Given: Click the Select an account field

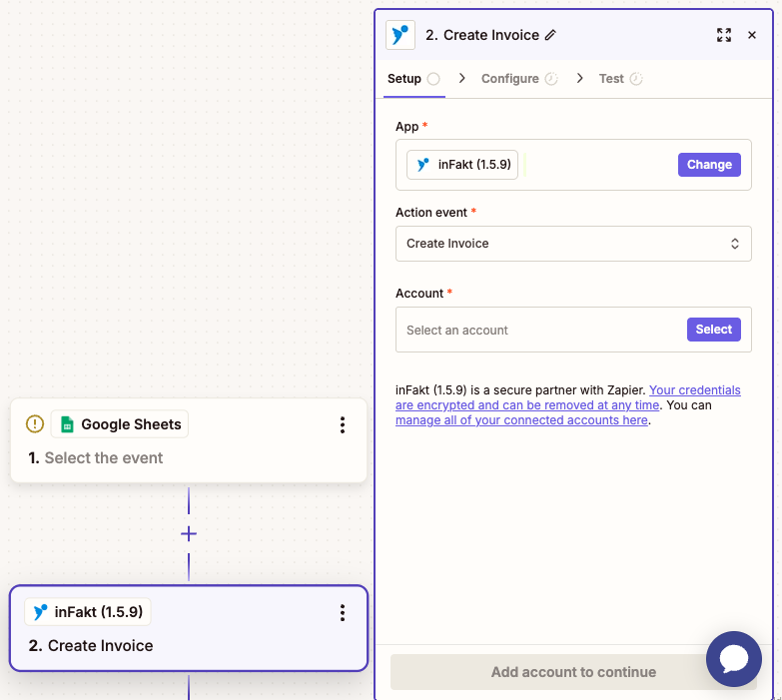Looking at the screenshot, I should click(x=573, y=330).
